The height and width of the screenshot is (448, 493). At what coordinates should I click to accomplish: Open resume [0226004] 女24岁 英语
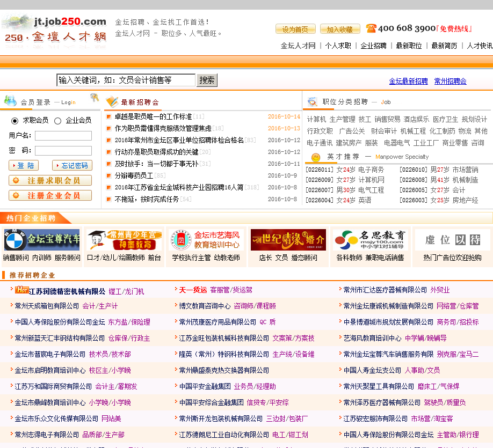(339, 200)
